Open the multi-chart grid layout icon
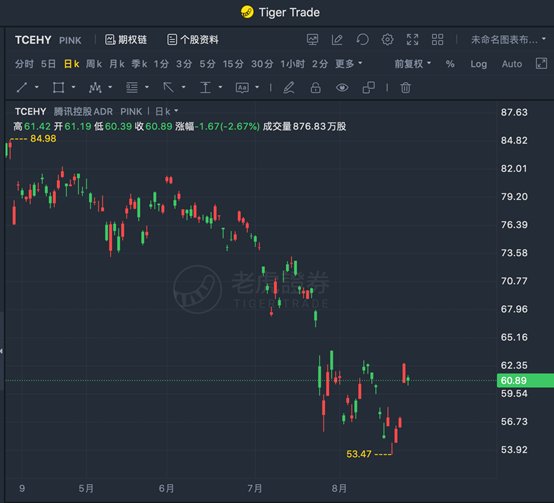The image size is (554, 503). point(437,40)
